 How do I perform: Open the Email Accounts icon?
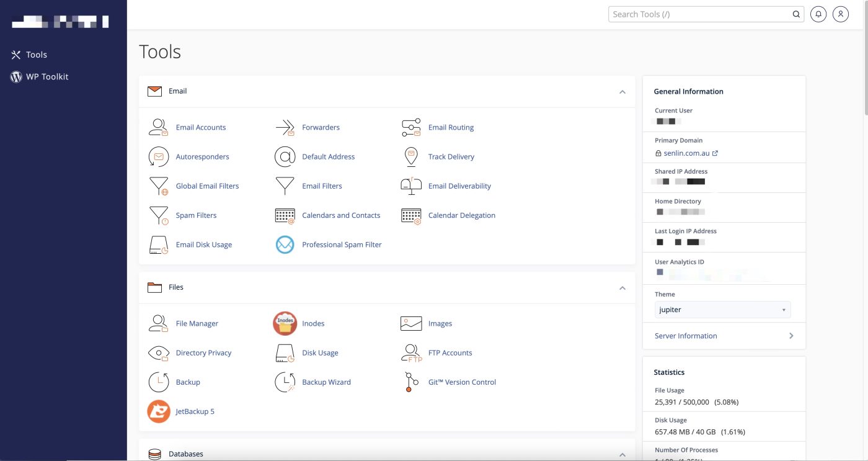pos(159,127)
